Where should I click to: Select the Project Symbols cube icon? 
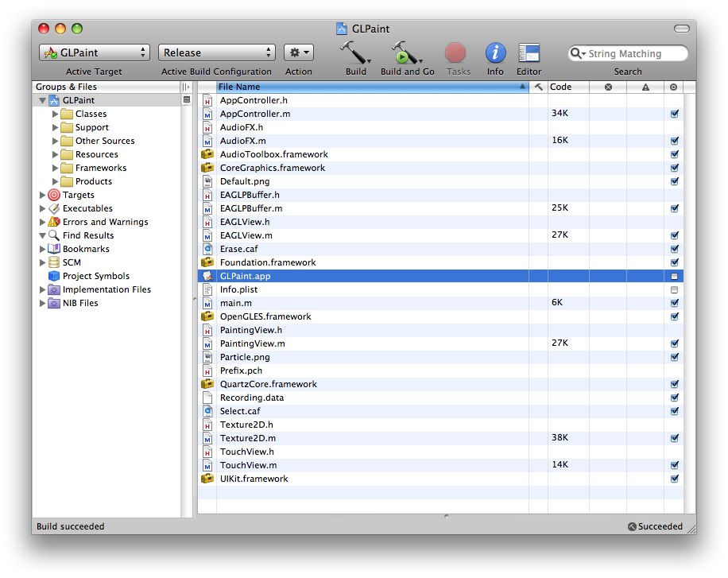54,276
